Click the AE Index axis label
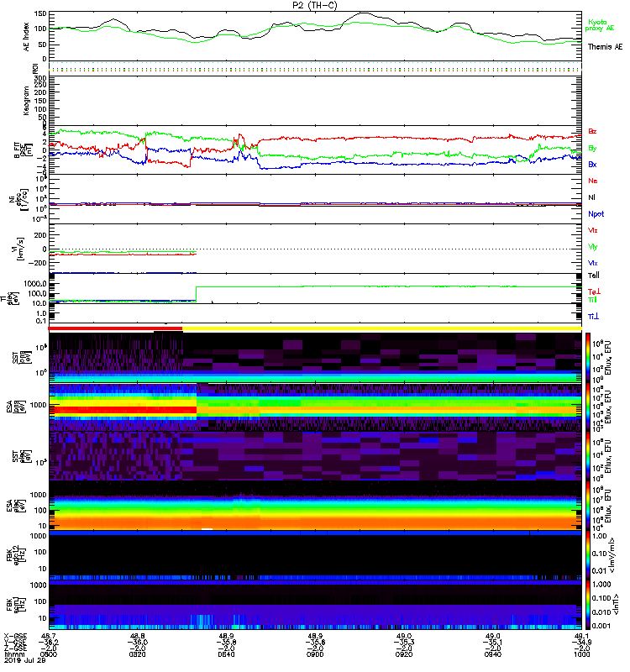This screenshot has height=672, width=630. click(x=27, y=37)
